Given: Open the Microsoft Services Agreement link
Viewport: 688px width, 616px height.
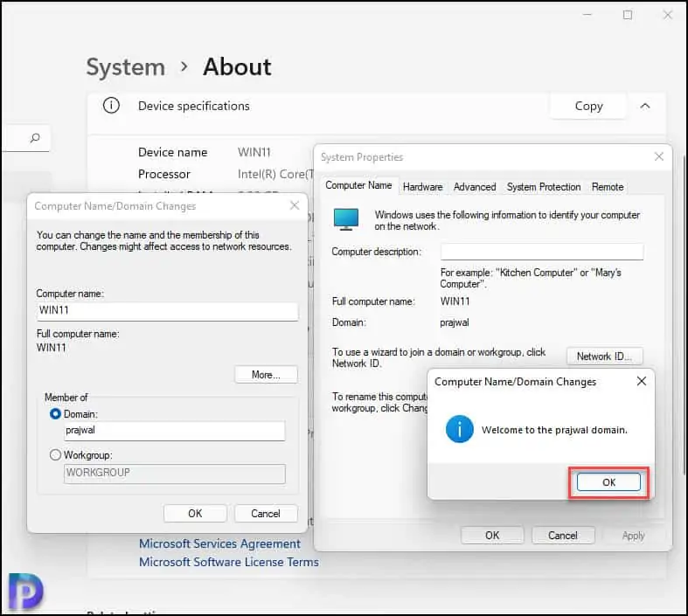Looking at the screenshot, I should [x=219, y=543].
